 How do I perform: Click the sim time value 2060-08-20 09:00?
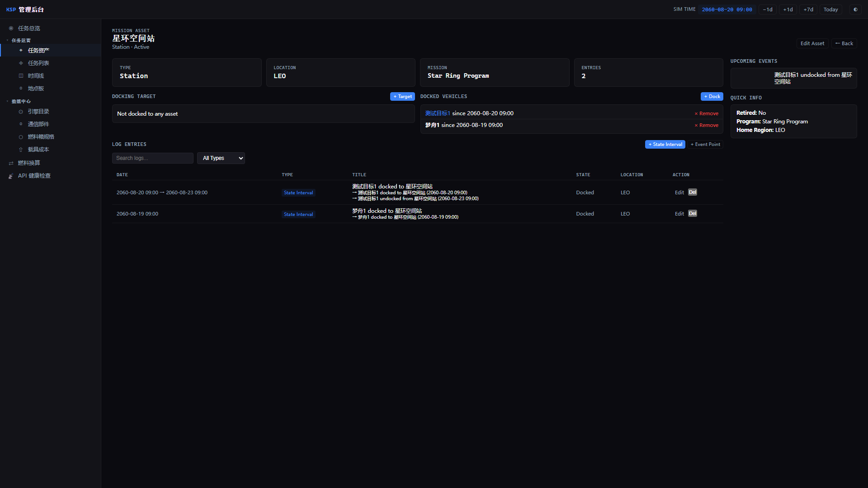(727, 9)
